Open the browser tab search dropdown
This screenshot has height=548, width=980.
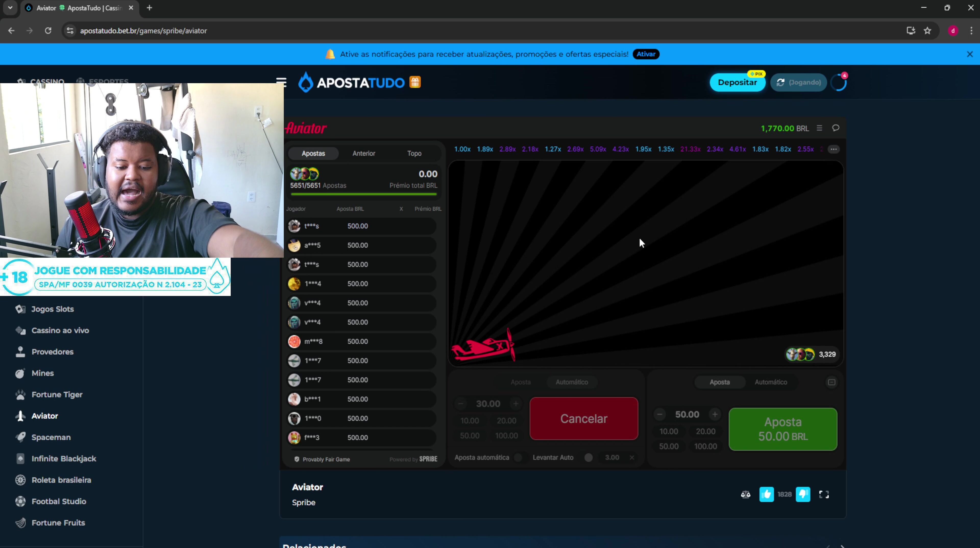[x=10, y=8]
